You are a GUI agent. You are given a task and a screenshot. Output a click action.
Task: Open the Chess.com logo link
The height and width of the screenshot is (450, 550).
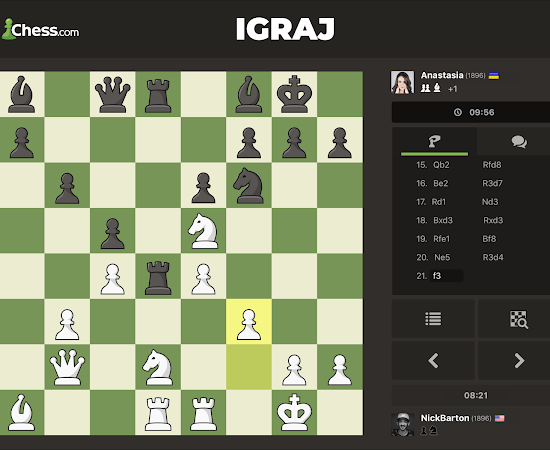(x=41, y=29)
